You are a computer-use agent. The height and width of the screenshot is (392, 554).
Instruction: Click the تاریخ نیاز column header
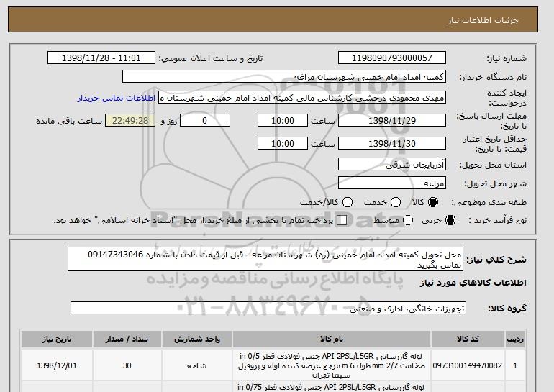57,339
